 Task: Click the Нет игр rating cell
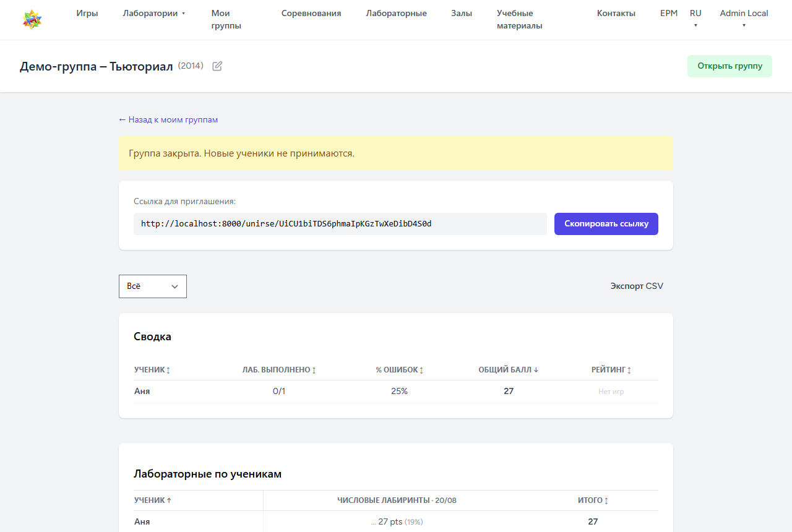pos(611,392)
